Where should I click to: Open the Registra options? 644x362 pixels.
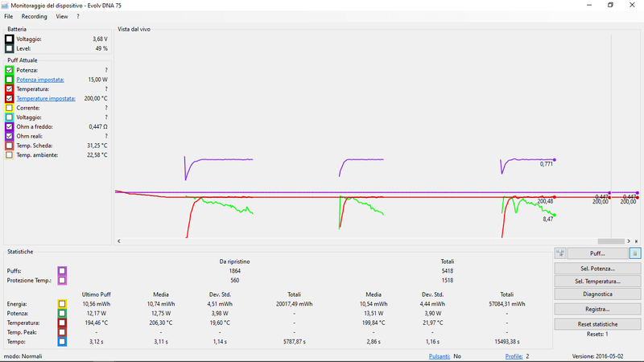(x=597, y=309)
